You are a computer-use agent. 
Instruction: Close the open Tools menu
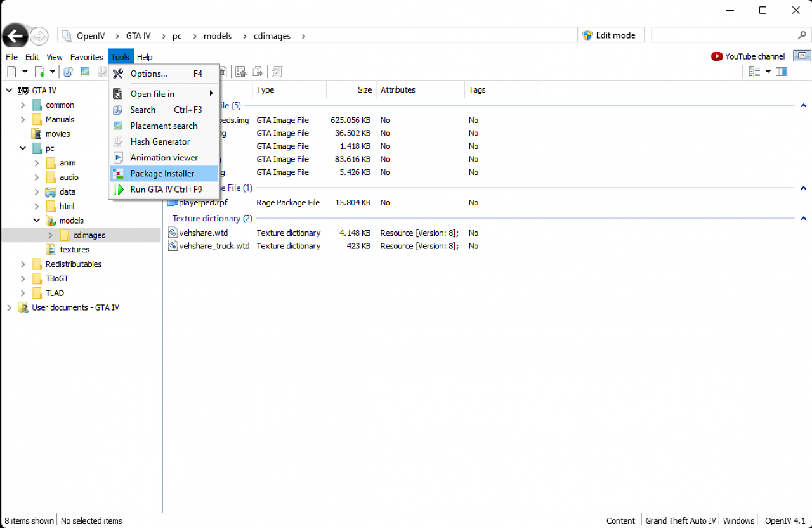tap(121, 57)
